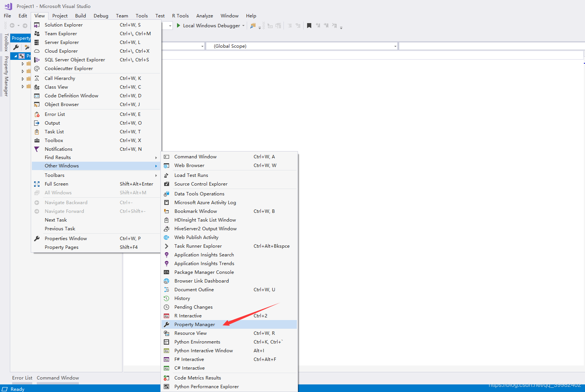Image resolution: width=585 pixels, height=392 pixels.
Task: Click the green Start debugging arrow
Action: (x=178, y=26)
